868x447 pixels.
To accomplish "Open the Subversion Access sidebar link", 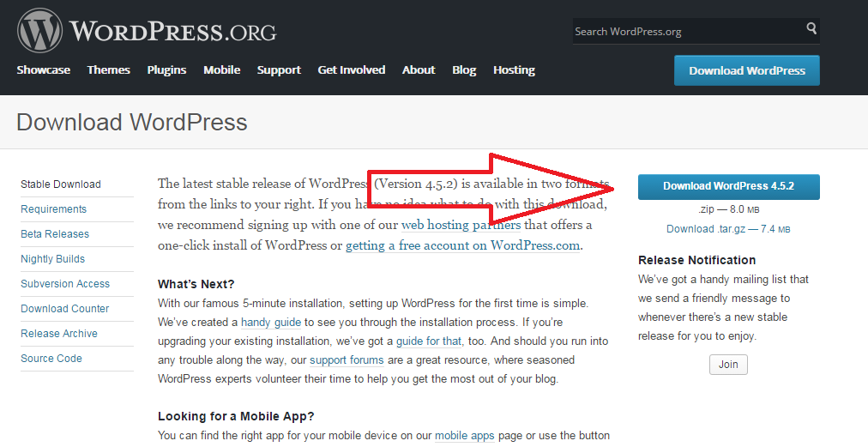I will point(65,284).
